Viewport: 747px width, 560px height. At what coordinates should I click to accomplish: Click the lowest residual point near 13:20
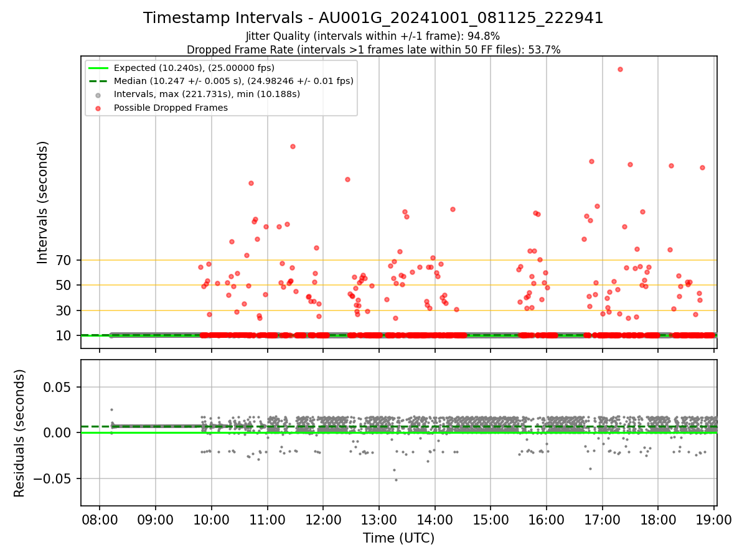[x=395, y=480]
